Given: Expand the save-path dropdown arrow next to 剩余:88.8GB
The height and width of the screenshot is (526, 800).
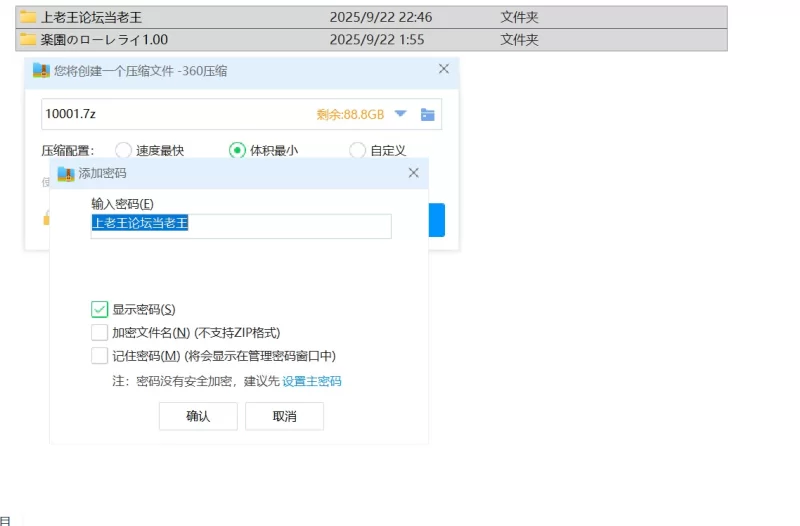Looking at the screenshot, I should [401, 113].
